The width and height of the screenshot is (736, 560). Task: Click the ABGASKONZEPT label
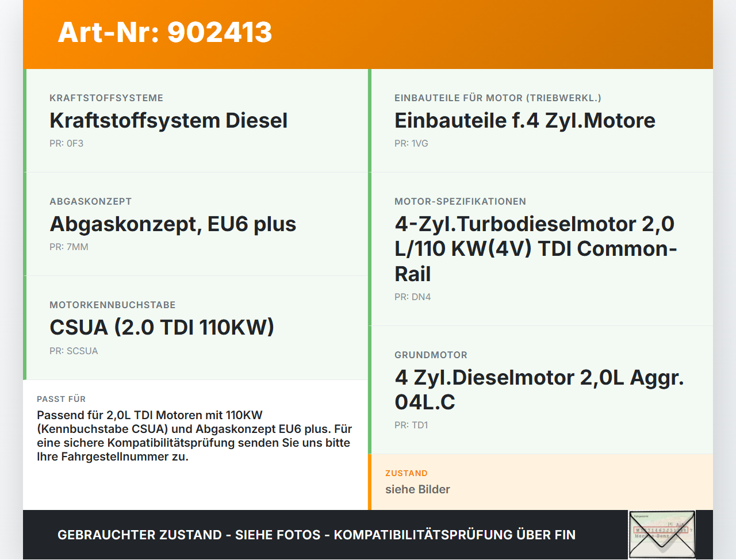pos(91,202)
